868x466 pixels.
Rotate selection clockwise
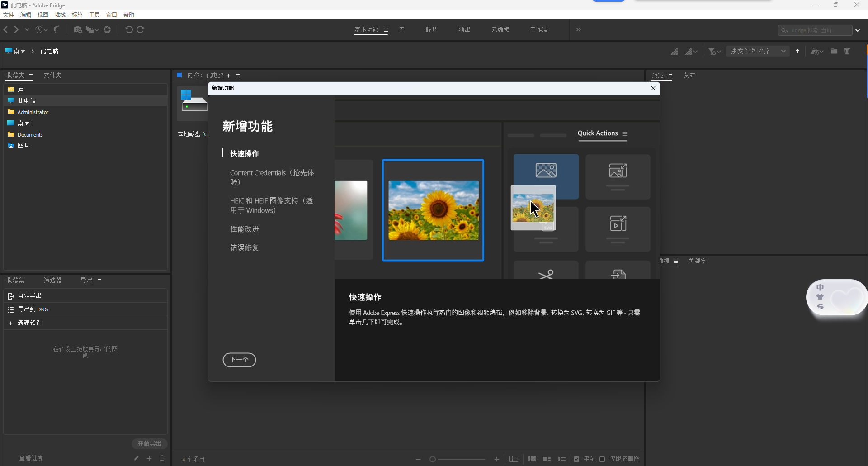click(x=141, y=29)
